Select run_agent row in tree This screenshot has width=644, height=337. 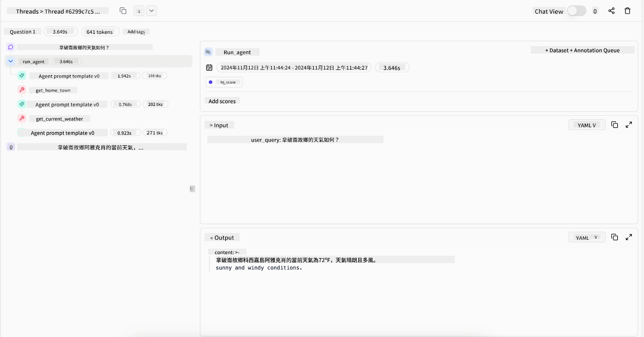[98, 61]
